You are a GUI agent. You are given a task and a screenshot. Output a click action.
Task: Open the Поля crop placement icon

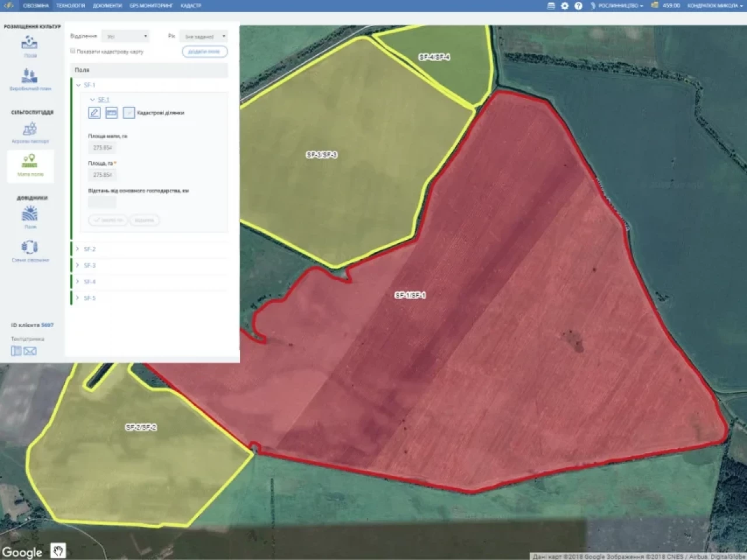pos(30,43)
